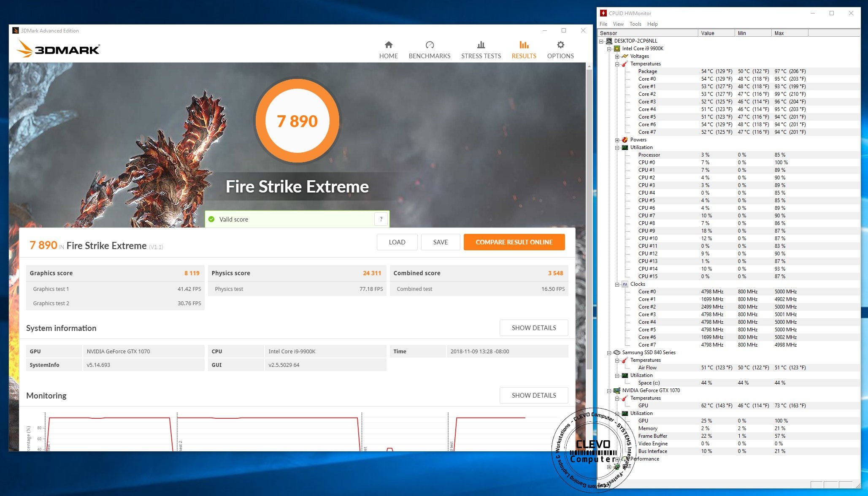
Task: Click the Clocks waveform icon
Action: [625, 284]
